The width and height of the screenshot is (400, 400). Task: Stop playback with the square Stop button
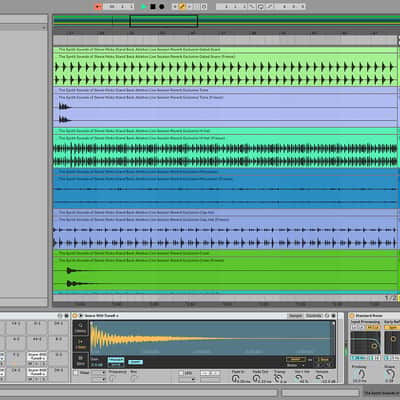(153, 6)
